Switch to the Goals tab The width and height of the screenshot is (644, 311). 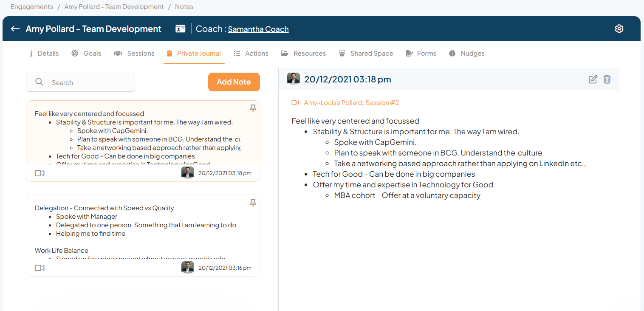[x=86, y=54]
